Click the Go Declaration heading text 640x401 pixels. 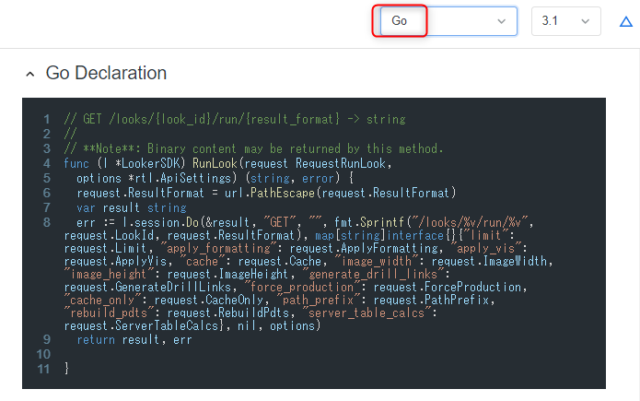(x=106, y=73)
